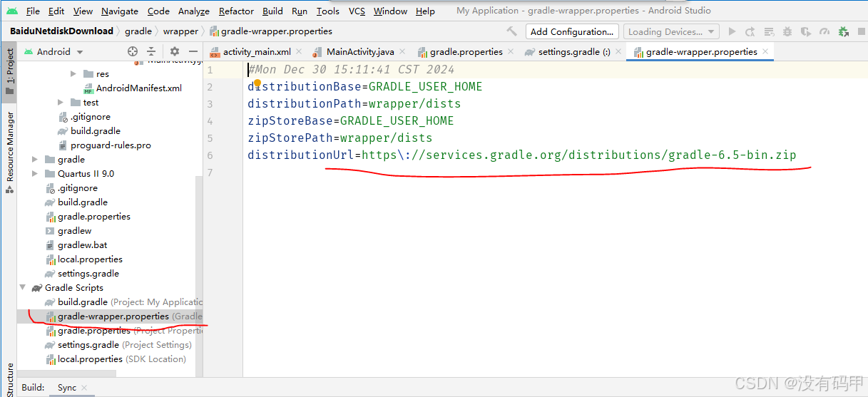Open the Structure tool window

9,379
